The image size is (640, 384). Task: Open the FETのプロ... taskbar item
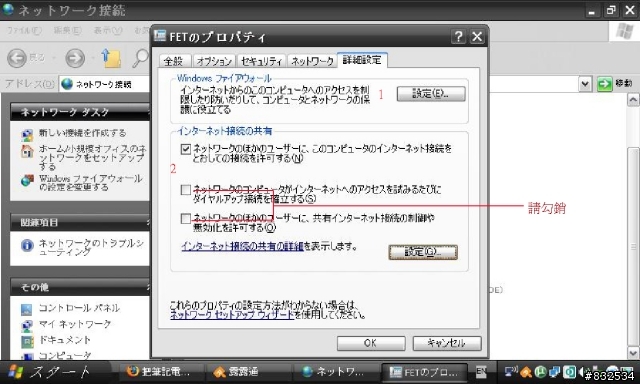pyautogui.click(x=424, y=372)
